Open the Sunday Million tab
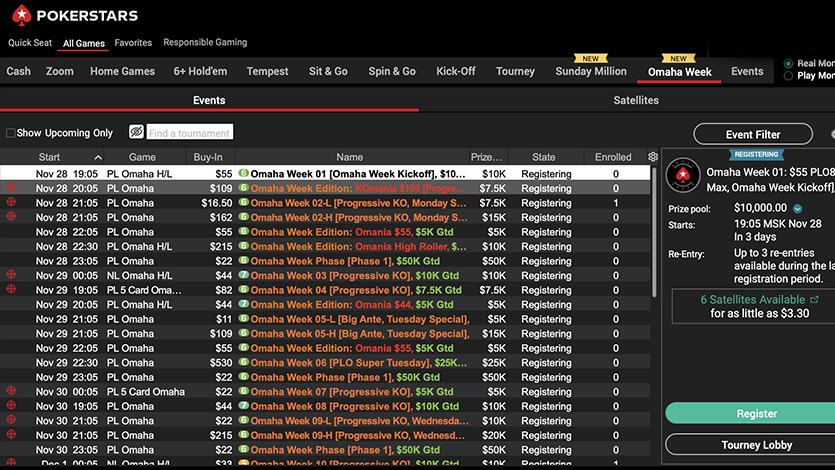835x470 pixels. (591, 71)
